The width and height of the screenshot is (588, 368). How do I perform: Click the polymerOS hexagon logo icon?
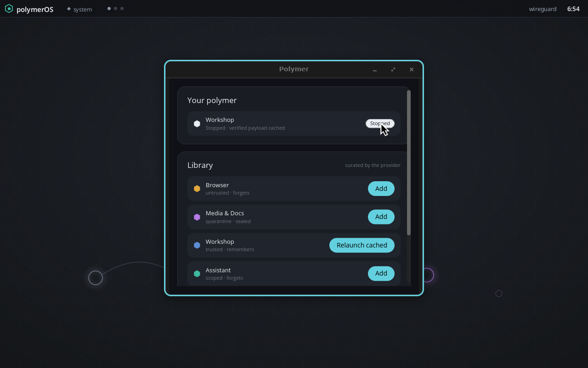tap(9, 9)
